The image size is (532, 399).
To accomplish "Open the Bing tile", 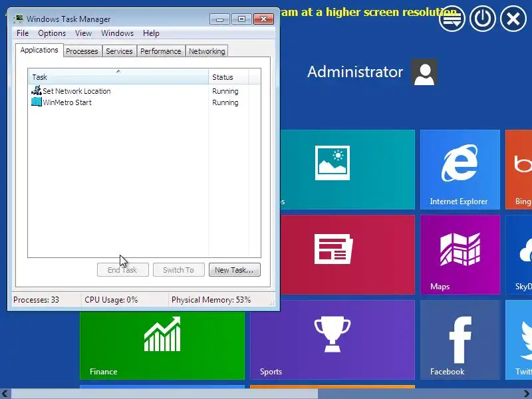I will [x=519, y=170].
